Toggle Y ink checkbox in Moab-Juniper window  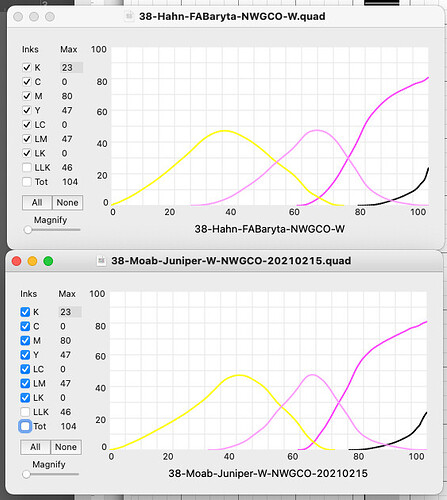[x=25, y=355]
